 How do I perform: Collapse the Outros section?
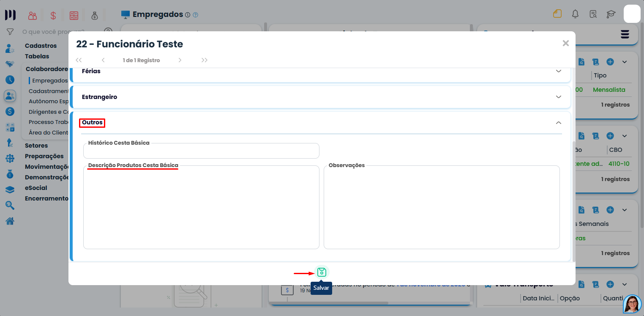tap(559, 123)
